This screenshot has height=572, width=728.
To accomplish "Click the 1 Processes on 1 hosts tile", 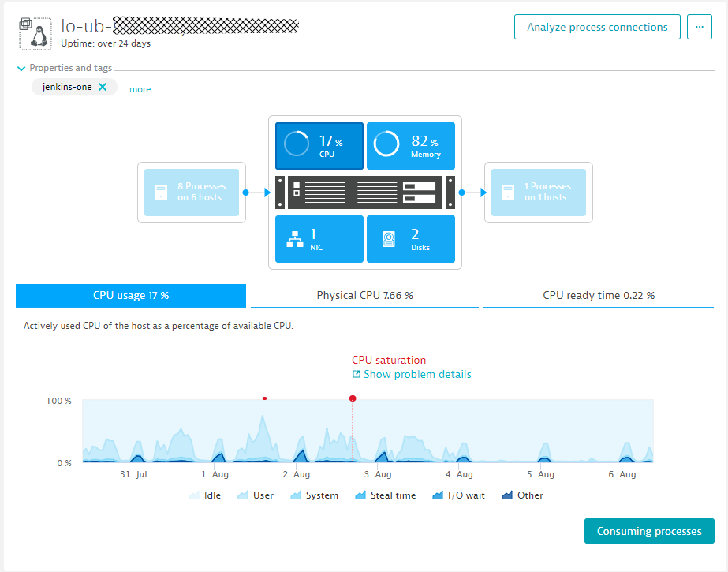I will point(538,193).
